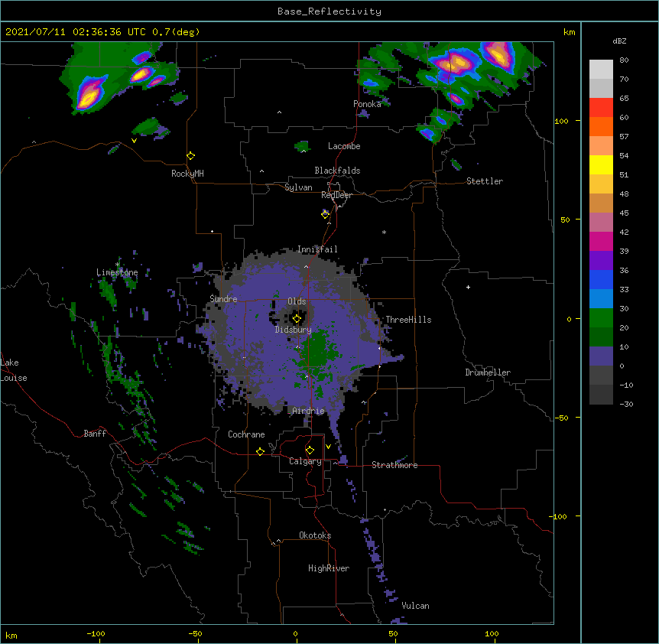Click the 100 tick on right axis
The height and width of the screenshot is (644, 659).
561,122
